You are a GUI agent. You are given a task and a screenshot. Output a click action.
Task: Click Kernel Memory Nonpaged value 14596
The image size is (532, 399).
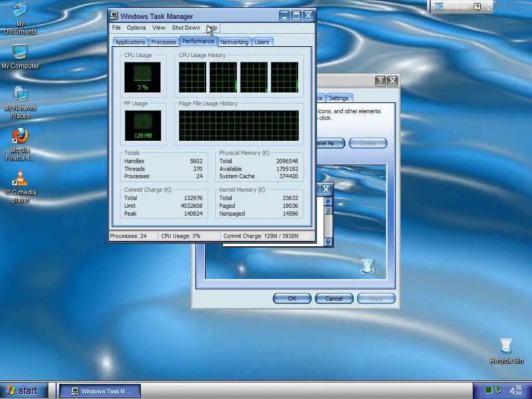point(290,214)
